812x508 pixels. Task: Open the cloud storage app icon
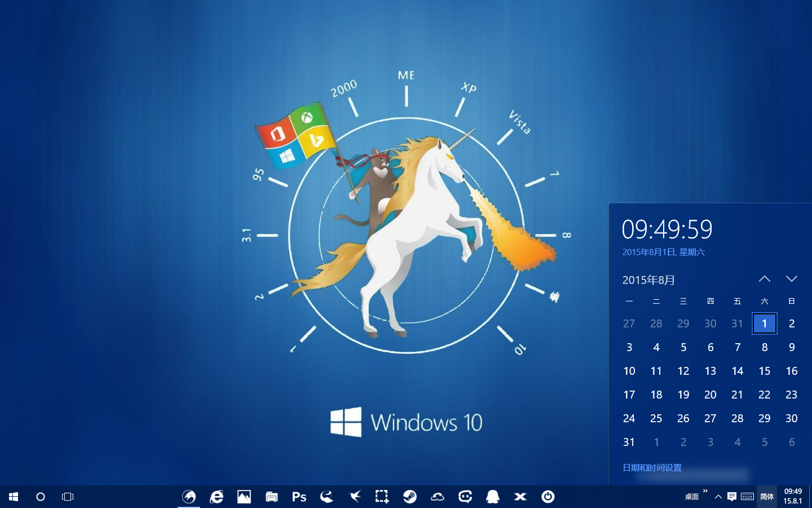(438, 497)
